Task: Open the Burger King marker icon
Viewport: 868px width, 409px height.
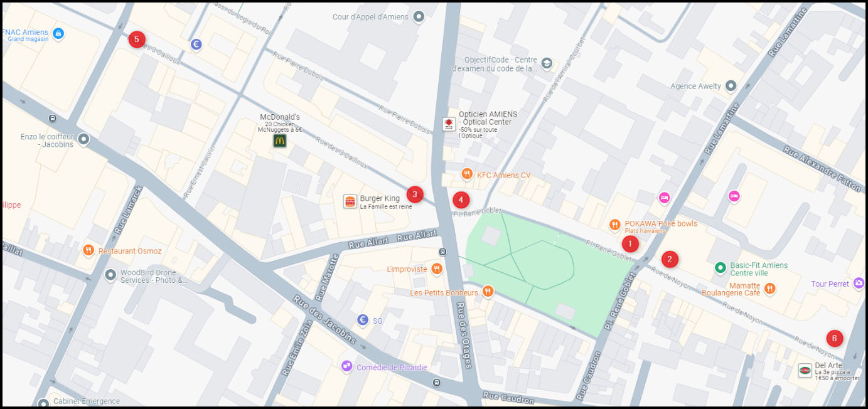Action: point(350,201)
